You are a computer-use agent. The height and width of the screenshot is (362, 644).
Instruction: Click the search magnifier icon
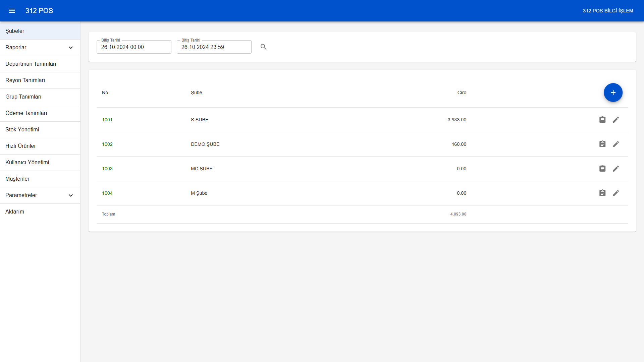263,47
